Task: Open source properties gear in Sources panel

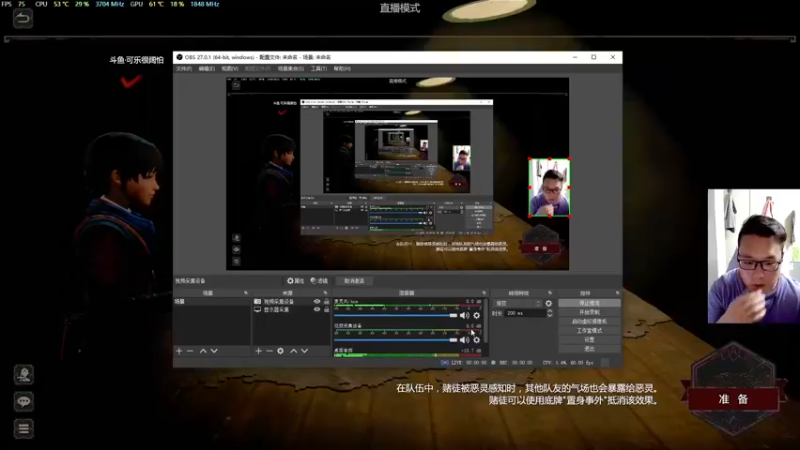Action: click(x=281, y=351)
